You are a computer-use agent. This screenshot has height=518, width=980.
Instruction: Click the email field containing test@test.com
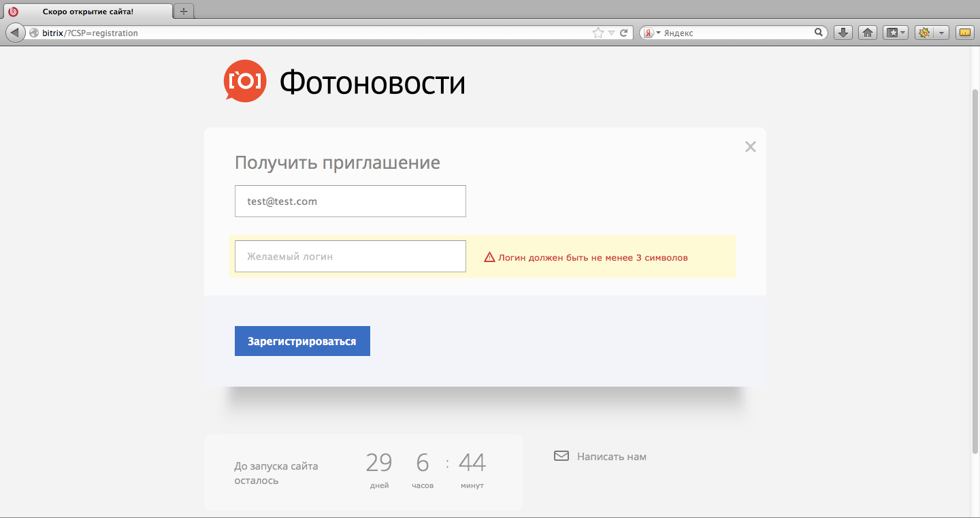(350, 201)
